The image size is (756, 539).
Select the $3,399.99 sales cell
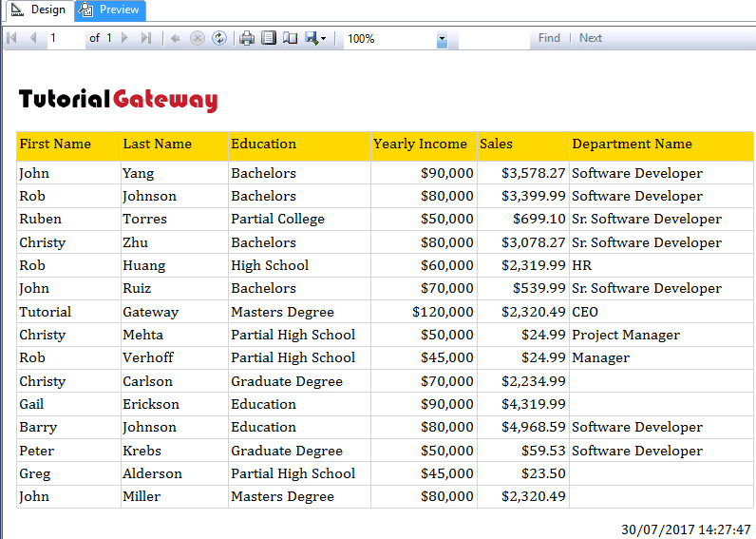(x=523, y=197)
